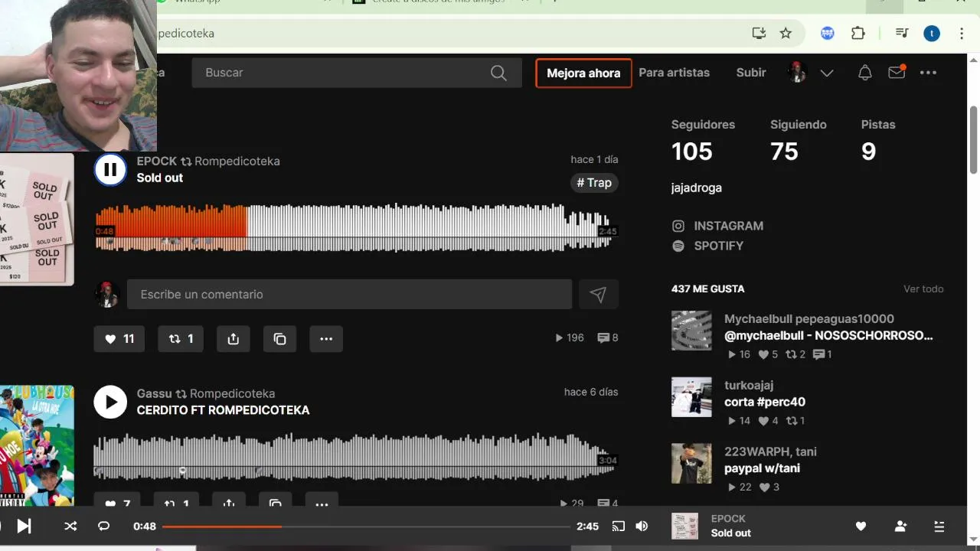The width and height of the screenshot is (980, 551).
Task: Seek on player bar progress line
Action: click(x=366, y=527)
